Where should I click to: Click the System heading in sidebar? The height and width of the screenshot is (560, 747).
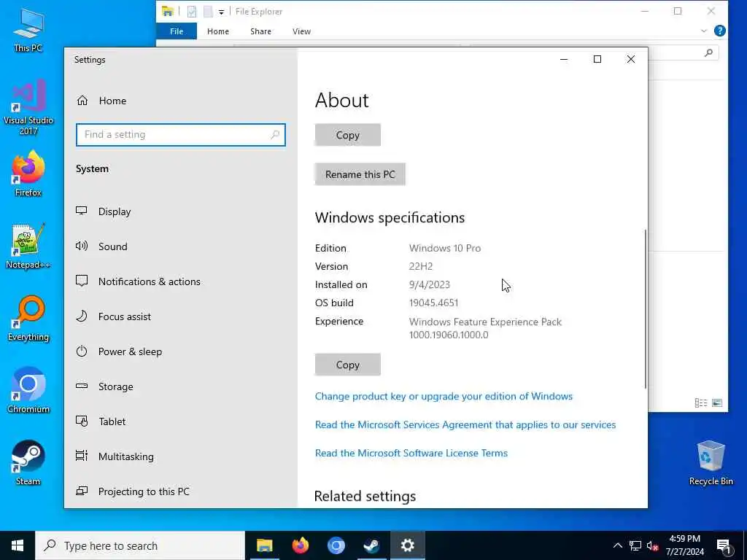92,169
